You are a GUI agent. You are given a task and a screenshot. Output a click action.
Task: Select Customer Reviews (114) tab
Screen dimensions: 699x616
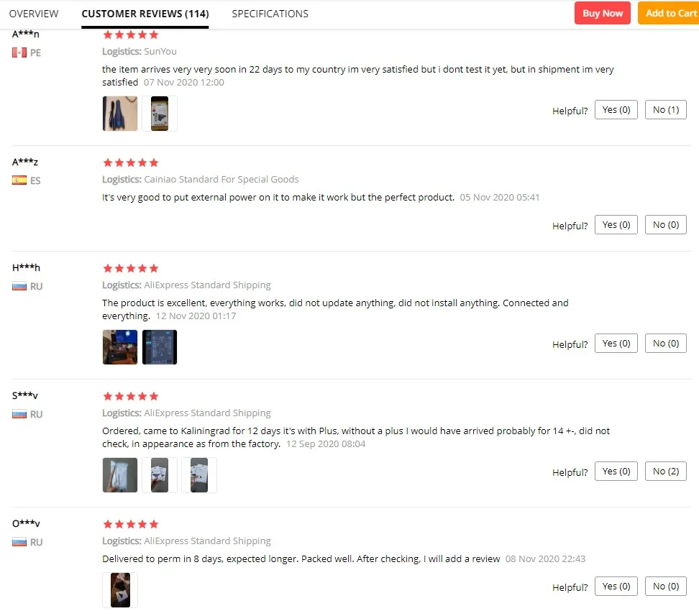[145, 14]
